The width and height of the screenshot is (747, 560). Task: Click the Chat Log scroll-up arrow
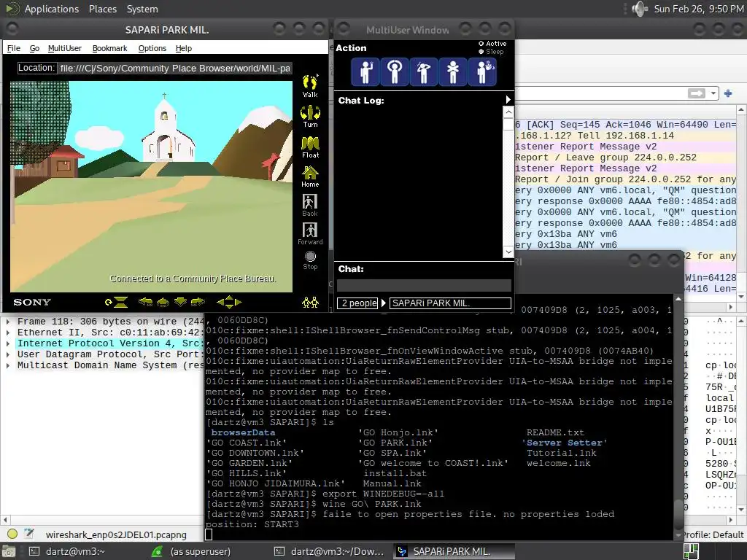point(508,112)
